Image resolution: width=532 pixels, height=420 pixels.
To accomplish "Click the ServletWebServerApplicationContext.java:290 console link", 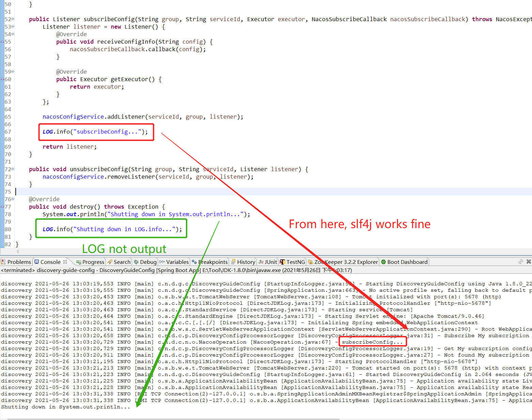I will click(x=394, y=329).
